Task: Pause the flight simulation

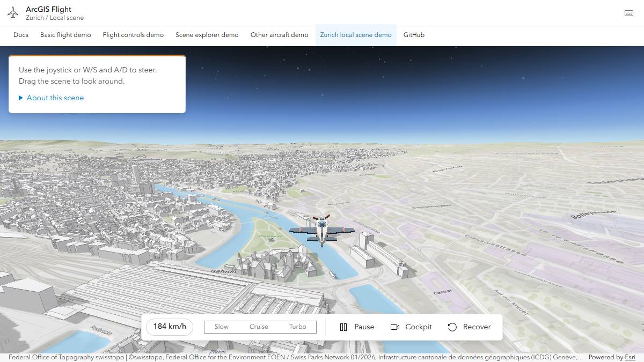Action: tap(357, 327)
